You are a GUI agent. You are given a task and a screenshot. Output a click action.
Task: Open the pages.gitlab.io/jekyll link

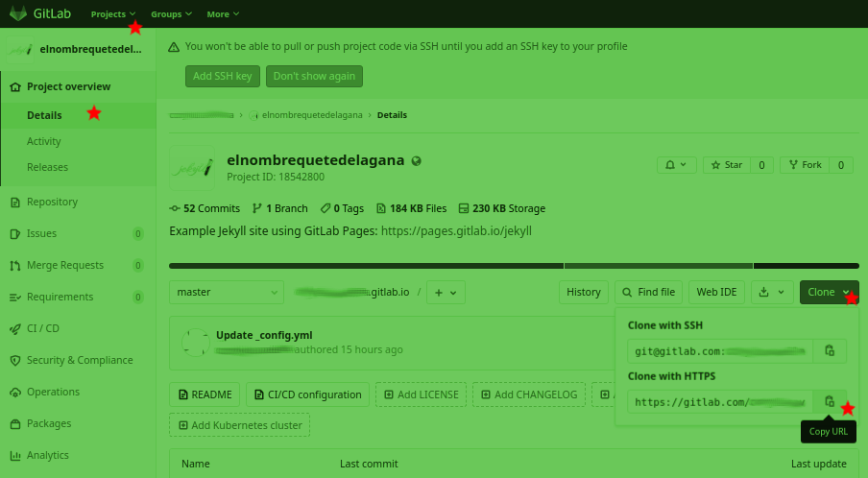click(456, 231)
